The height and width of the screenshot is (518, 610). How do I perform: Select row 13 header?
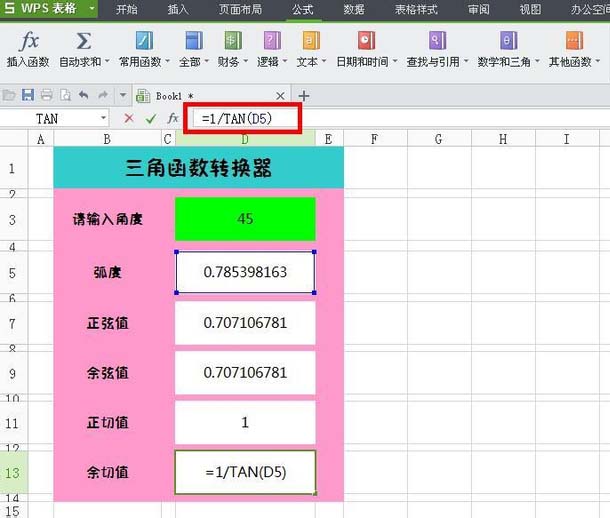[13, 473]
